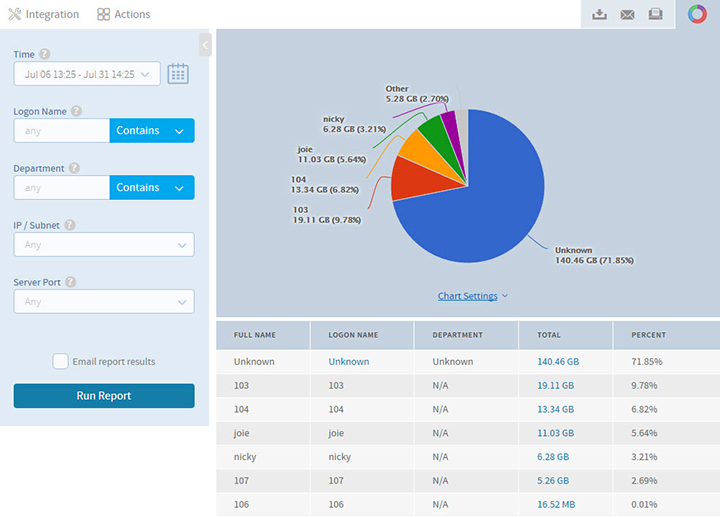
Task: Open the donut chart type icon
Action: (696, 14)
